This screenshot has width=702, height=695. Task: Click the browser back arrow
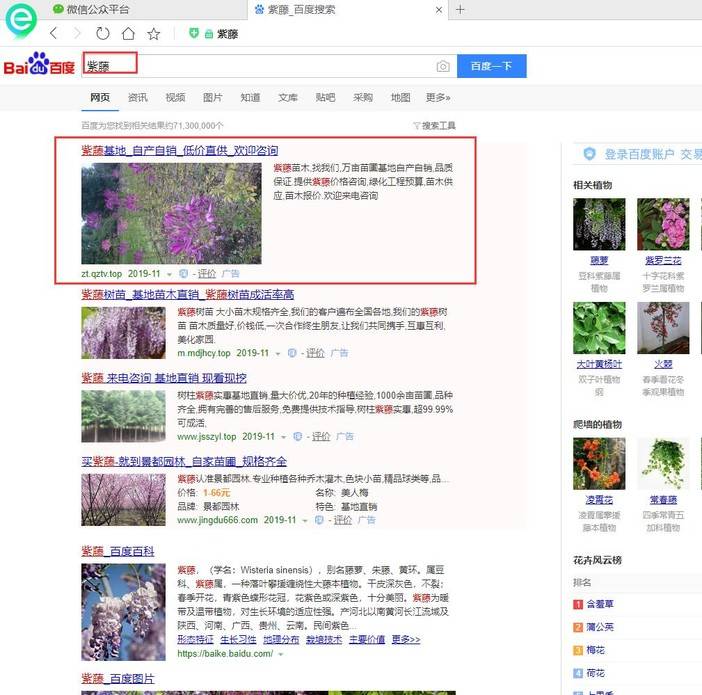coord(53,34)
